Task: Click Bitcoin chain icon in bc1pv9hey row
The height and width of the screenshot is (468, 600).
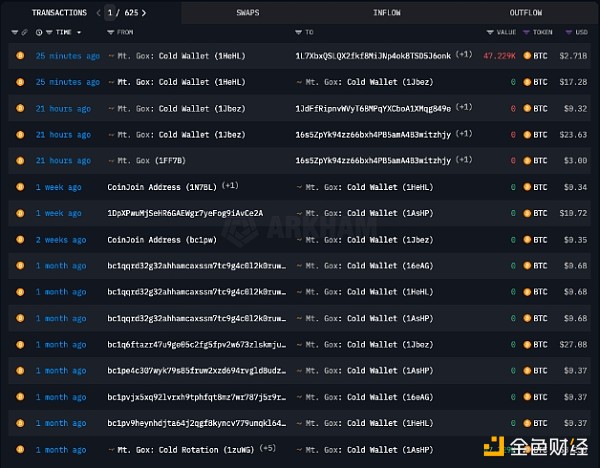Action: [20, 423]
